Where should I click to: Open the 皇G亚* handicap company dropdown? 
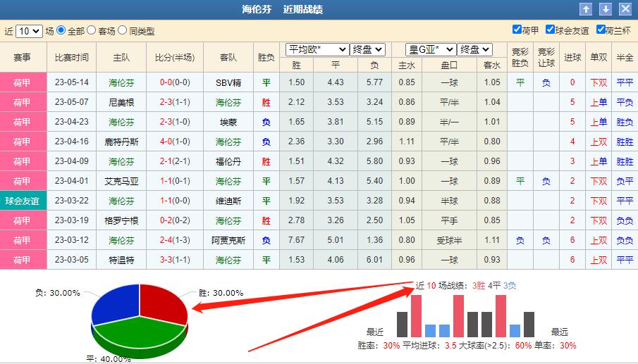click(431, 49)
